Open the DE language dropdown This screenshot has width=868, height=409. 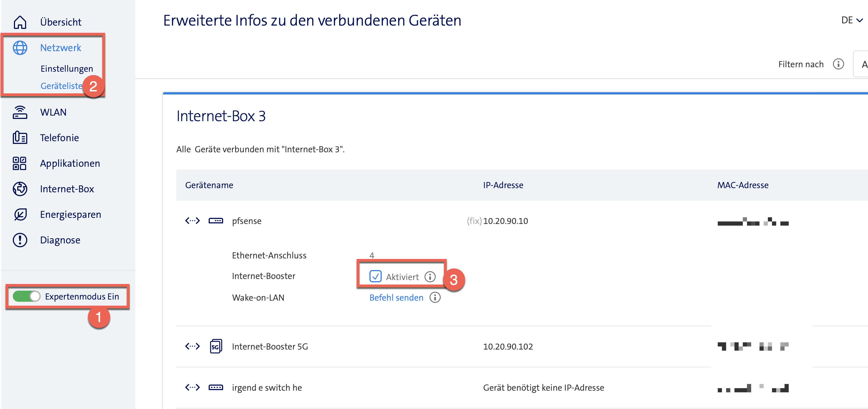852,20
